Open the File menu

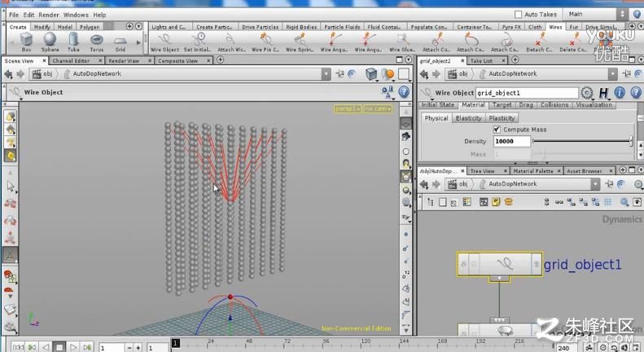tap(14, 15)
